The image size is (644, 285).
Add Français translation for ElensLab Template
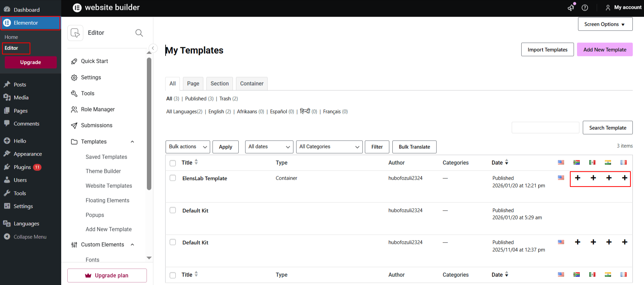click(x=625, y=178)
